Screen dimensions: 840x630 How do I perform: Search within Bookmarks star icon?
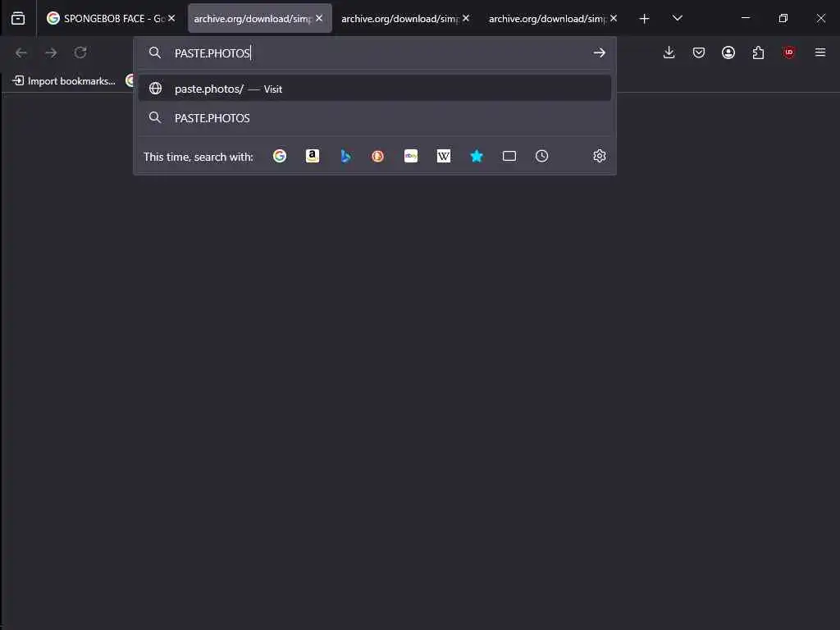click(x=477, y=156)
